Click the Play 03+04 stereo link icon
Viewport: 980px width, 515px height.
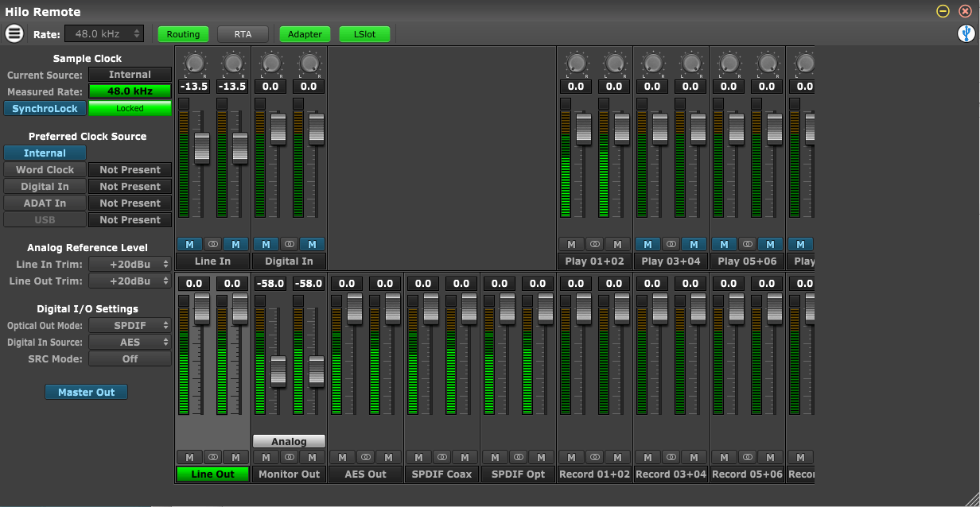tap(671, 244)
